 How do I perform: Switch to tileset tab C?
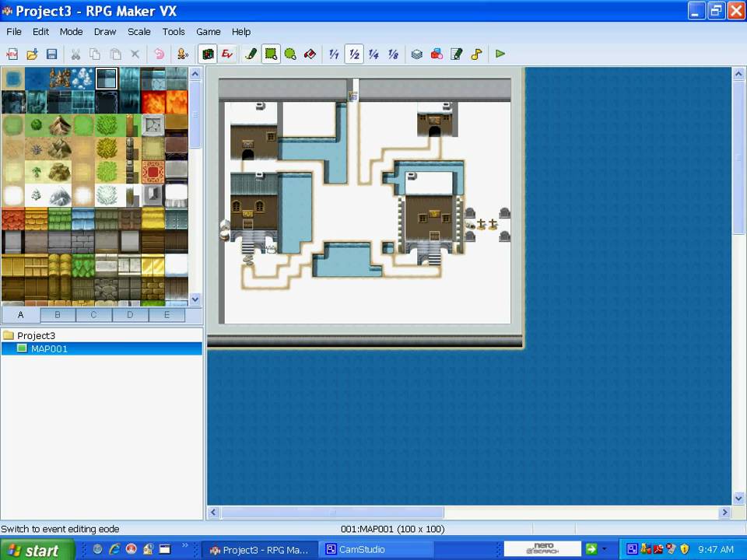pyautogui.click(x=94, y=315)
